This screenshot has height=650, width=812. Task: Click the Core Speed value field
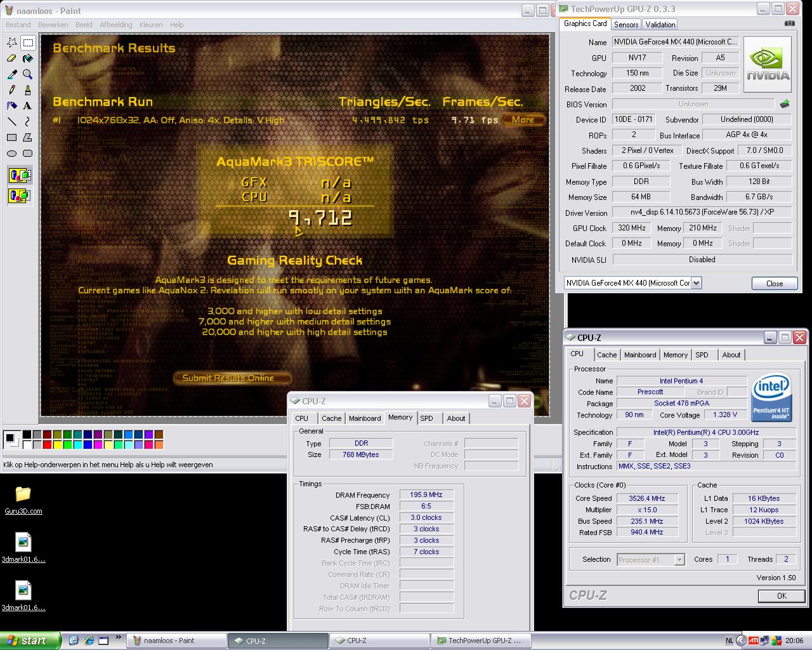click(x=647, y=498)
